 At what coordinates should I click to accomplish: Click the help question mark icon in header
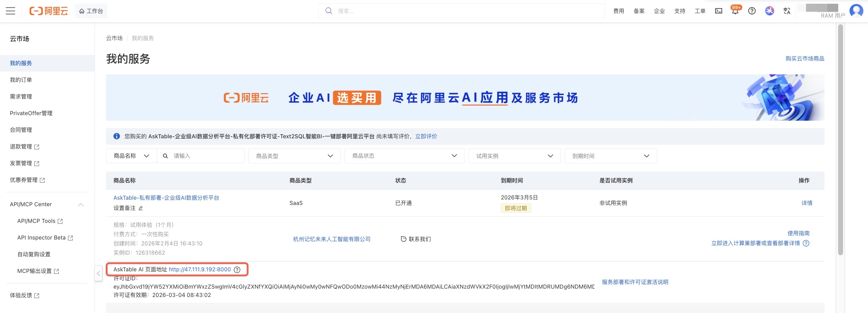(752, 11)
